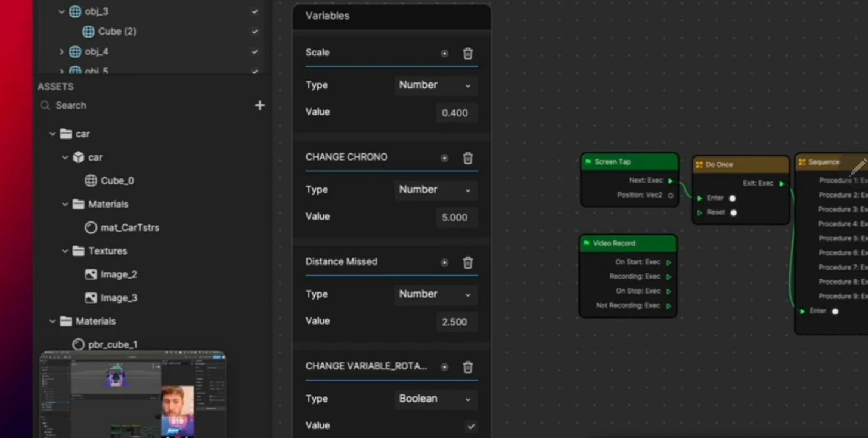Screen dimensions: 868x438
Task: Click the radio dot beside CHANGE VARIABLE_ROTA
Action: 444,367
